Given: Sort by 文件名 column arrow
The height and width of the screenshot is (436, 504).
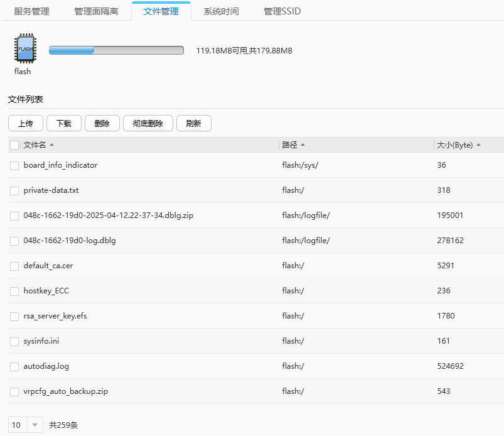Looking at the screenshot, I should pyautogui.click(x=51, y=145).
